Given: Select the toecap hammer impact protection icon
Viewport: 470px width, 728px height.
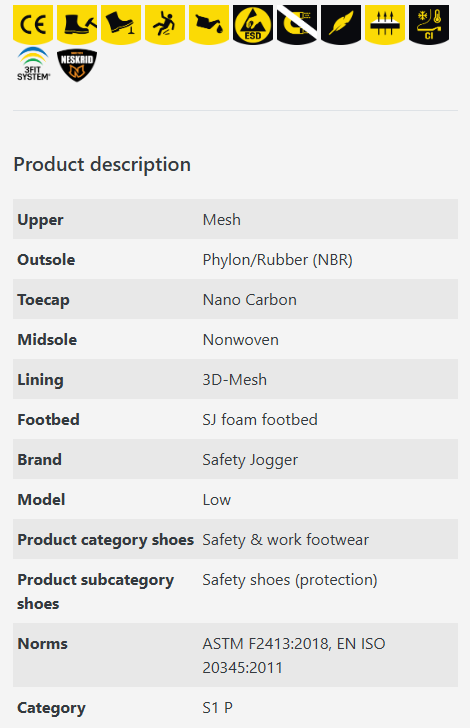Looking at the screenshot, I should 77,25.
